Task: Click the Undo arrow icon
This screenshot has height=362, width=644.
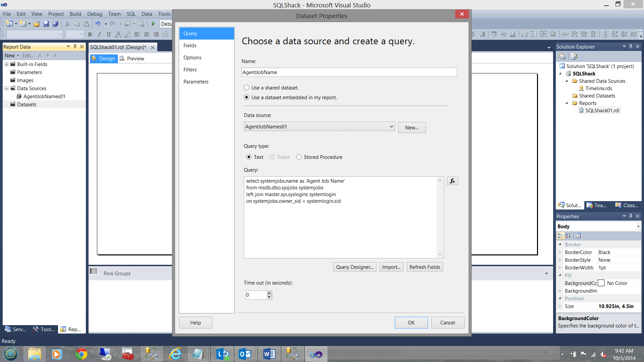Action: pos(98,24)
